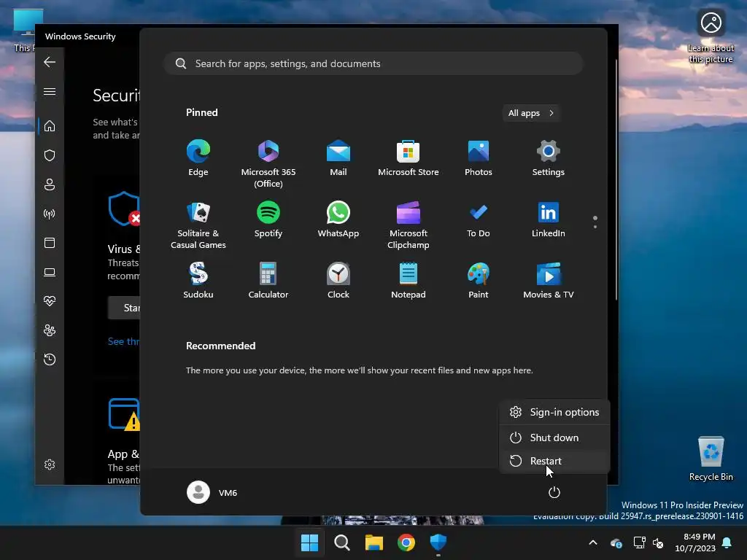
Task: Go back in Windows Security window
Action: (x=50, y=62)
